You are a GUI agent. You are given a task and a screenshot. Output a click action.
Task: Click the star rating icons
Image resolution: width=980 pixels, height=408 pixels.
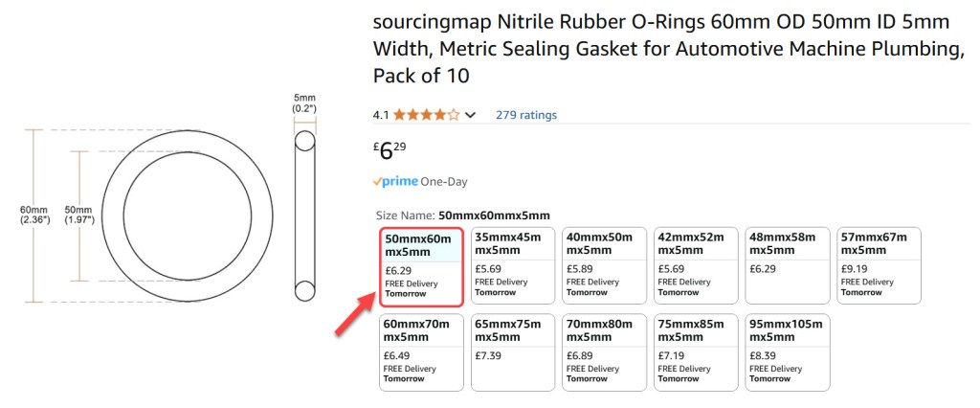(x=426, y=115)
